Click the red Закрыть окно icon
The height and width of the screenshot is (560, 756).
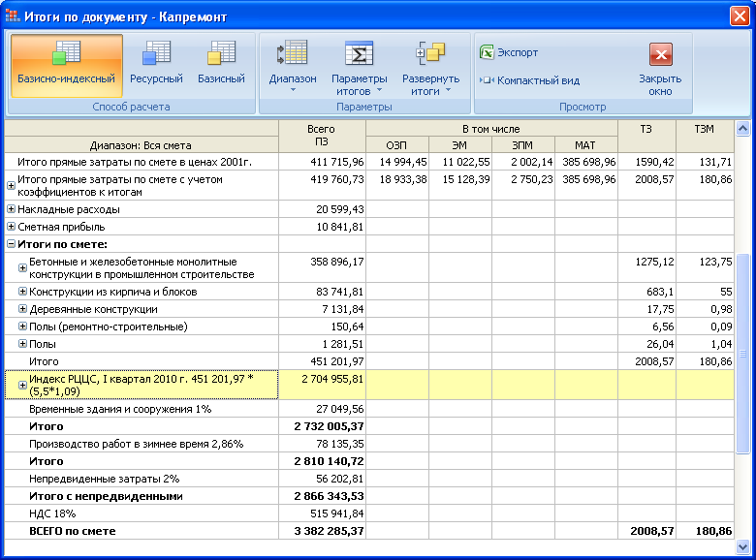[661, 54]
